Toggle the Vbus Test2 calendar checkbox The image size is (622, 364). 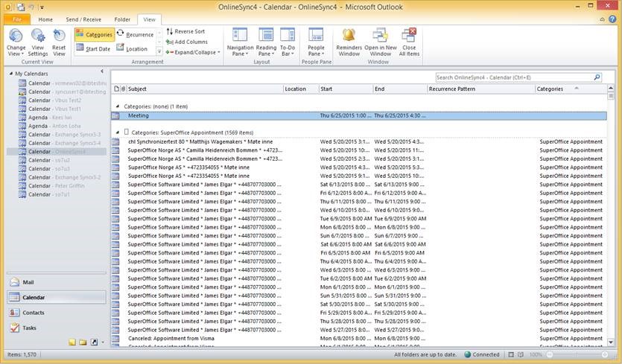22,100
